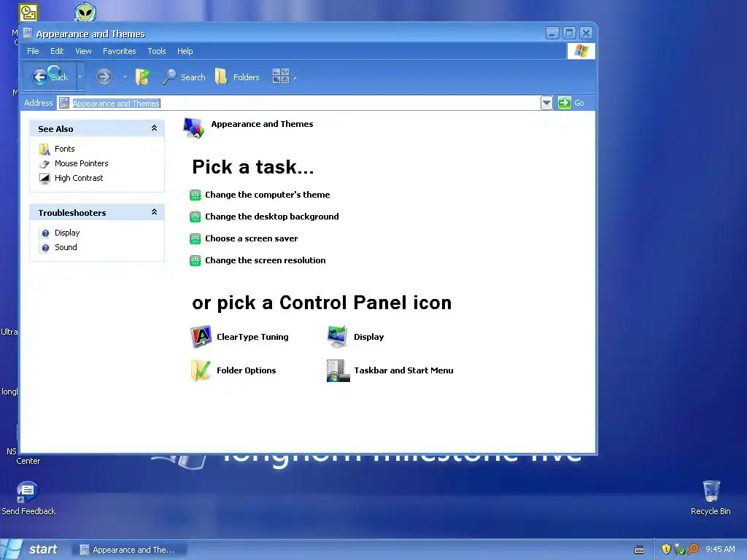Click Display troubleshooter help icon
The image size is (747, 560).
coord(45,233)
